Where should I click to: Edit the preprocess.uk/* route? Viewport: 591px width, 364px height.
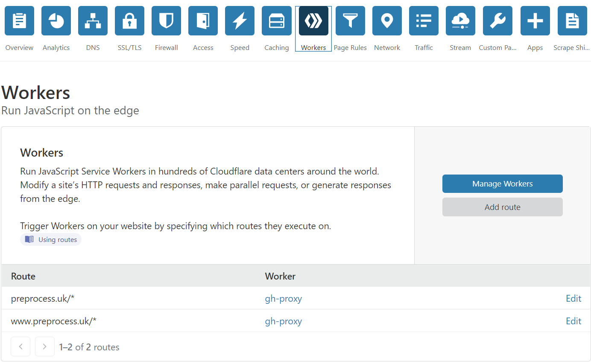(573, 298)
